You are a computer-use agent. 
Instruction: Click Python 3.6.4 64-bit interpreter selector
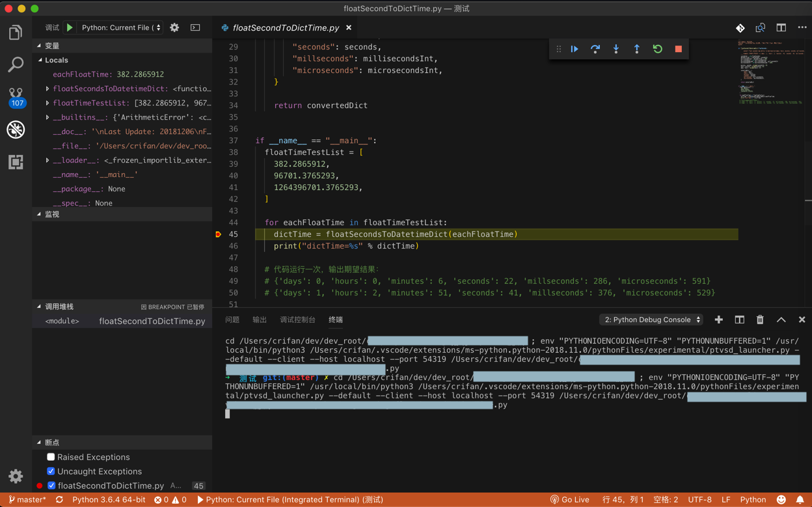(109, 500)
